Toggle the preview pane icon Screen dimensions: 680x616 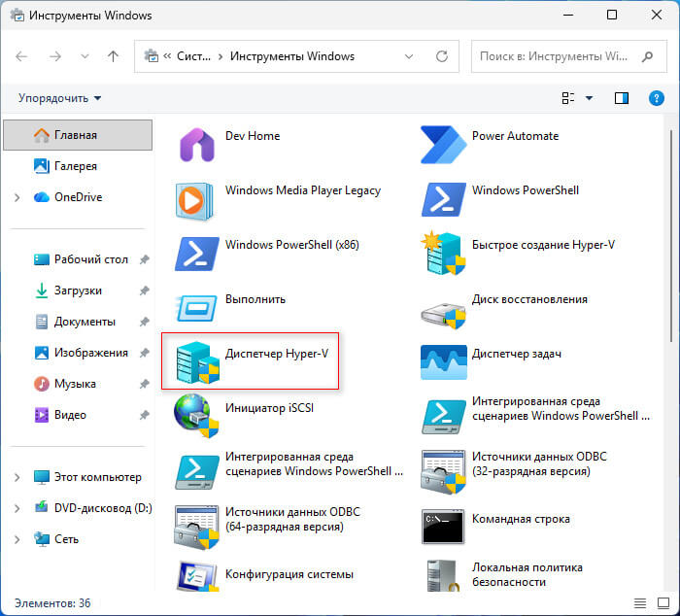[x=622, y=98]
